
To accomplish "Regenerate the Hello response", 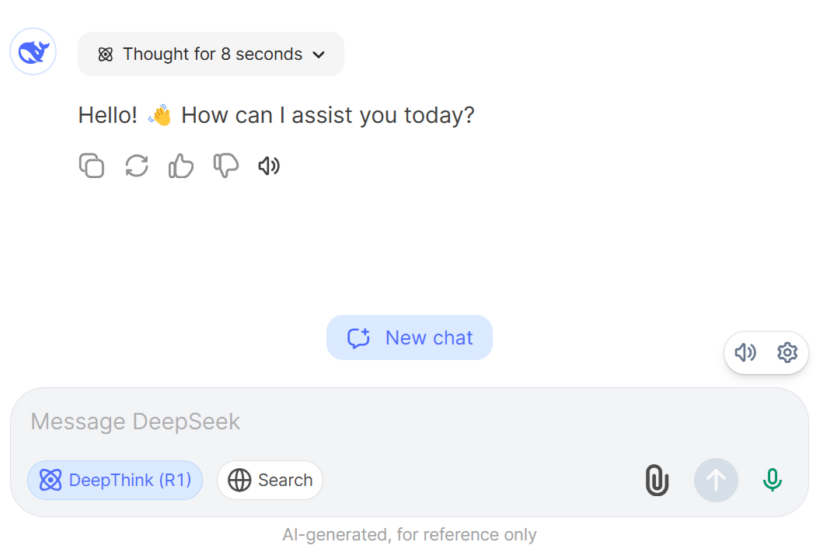I will click(x=137, y=166).
